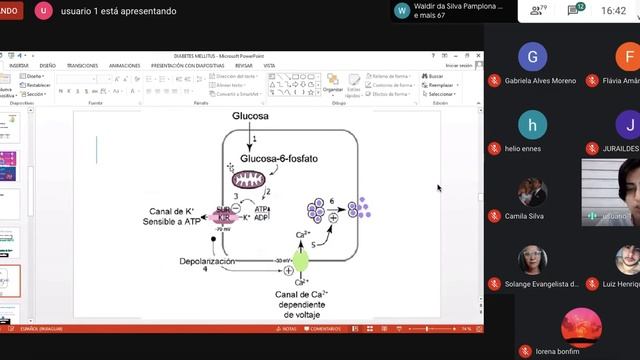
Task: Pick font color A button
Action: click(132, 91)
